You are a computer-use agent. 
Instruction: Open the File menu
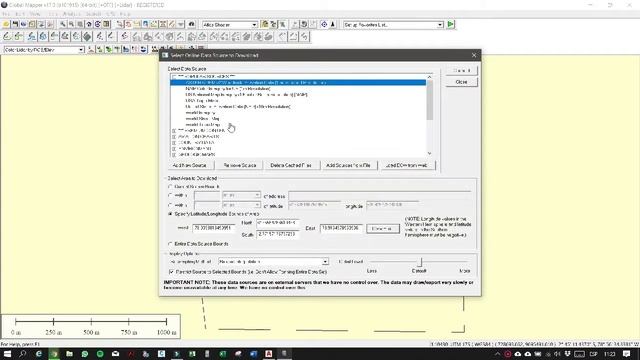[6, 14]
